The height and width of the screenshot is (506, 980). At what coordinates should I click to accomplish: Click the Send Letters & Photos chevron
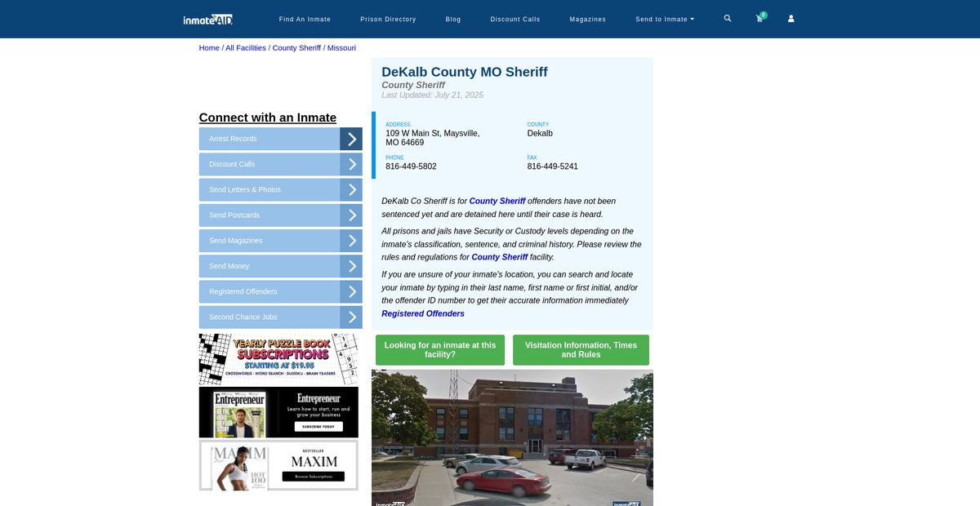(351, 189)
